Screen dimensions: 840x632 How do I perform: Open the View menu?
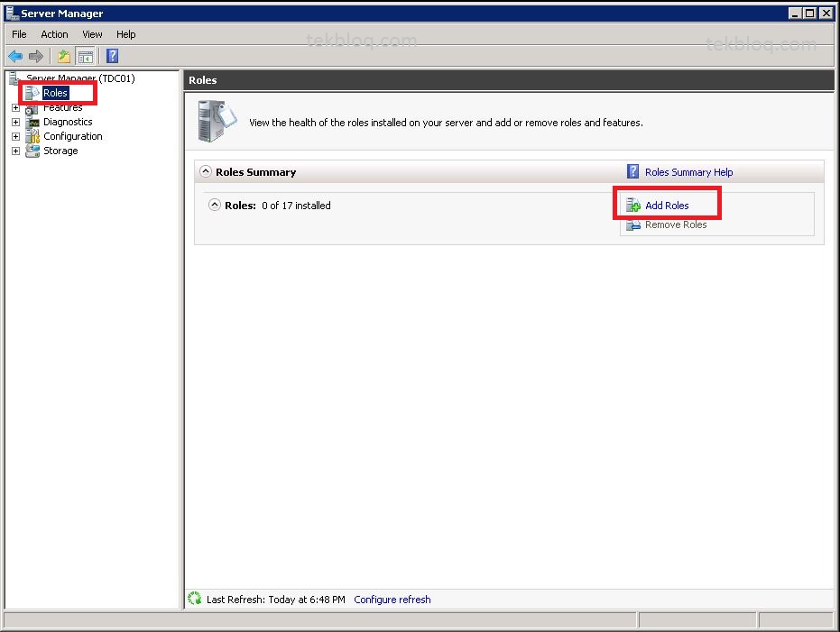coord(92,34)
